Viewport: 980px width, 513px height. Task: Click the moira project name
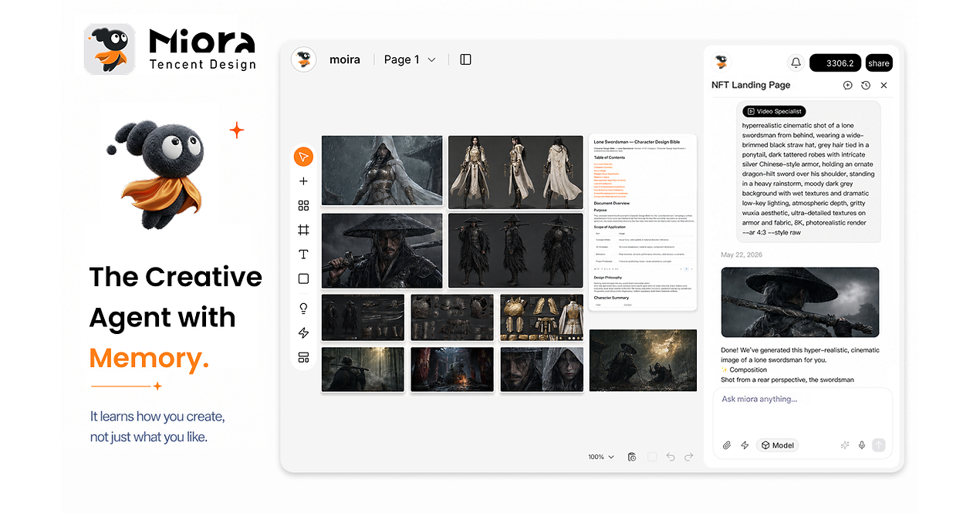[344, 59]
